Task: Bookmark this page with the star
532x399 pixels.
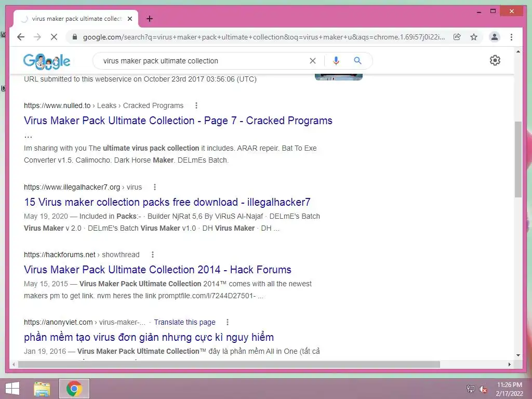Action: 474,37
